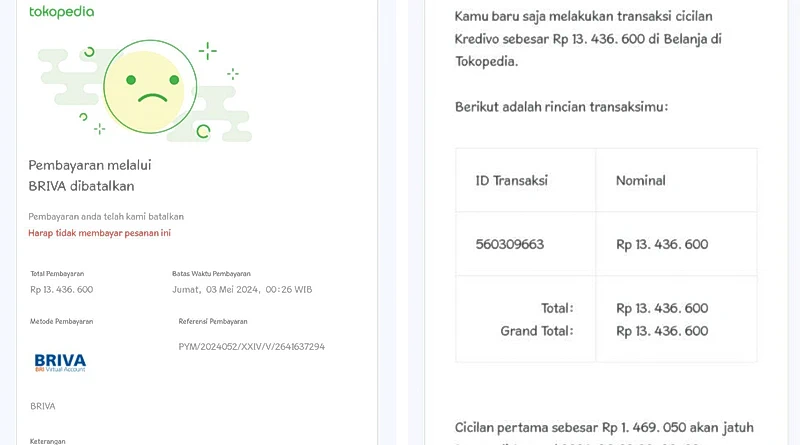Click the sad face illustration
The height and width of the screenshot is (445, 800).
coord(150,87)
